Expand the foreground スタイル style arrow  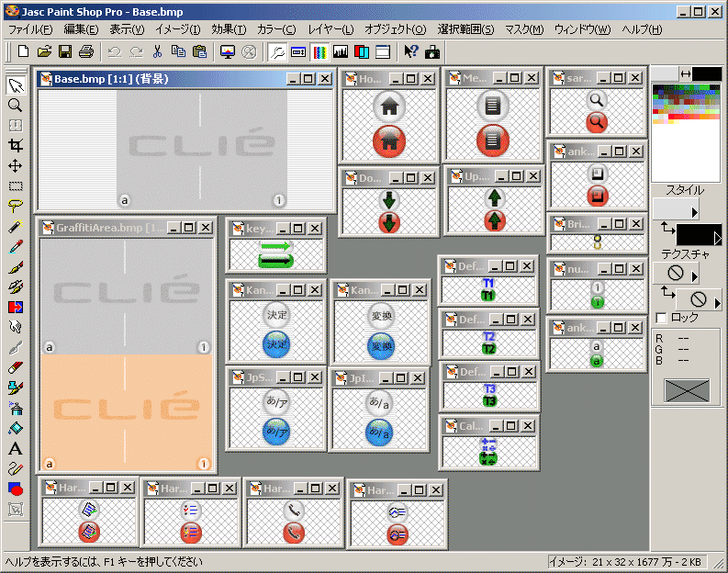point(694,212)
